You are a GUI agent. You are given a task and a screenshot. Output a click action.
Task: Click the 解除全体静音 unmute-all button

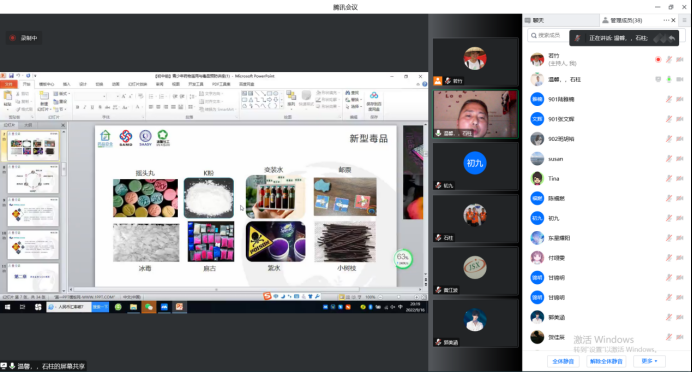click(606, 361)
